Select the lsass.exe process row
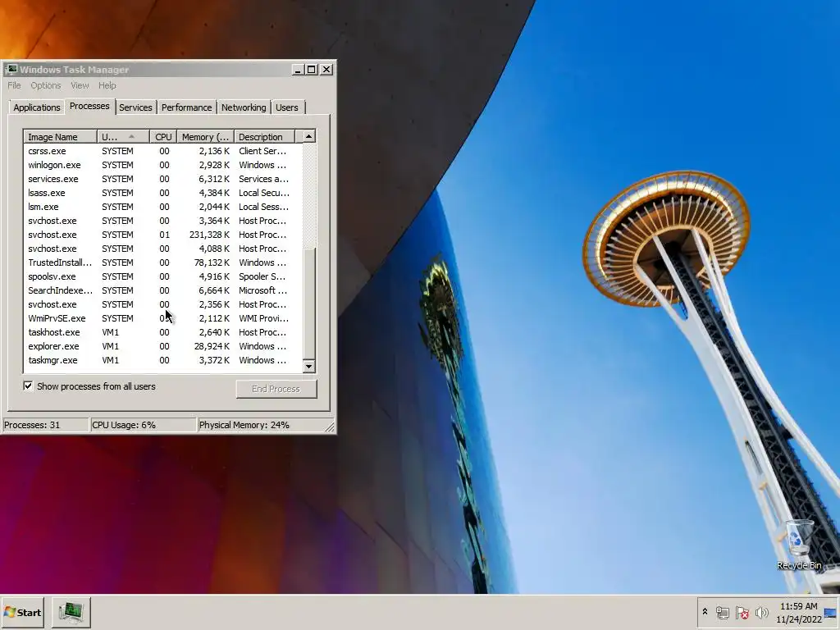This screenshot has width=840, height=630. [x=163, y=193]
